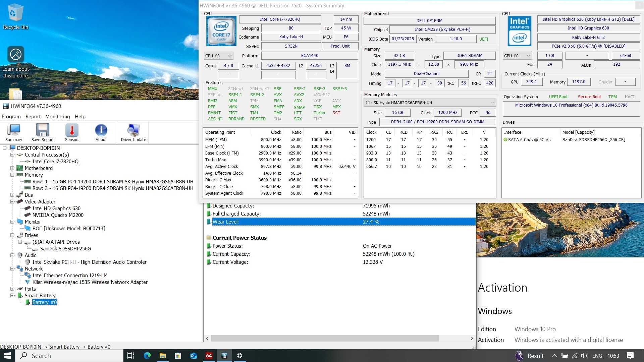Select SanDisk SDSSDHP256G tree item
This screenshot has width=644, height=362.
coord(65,248)
